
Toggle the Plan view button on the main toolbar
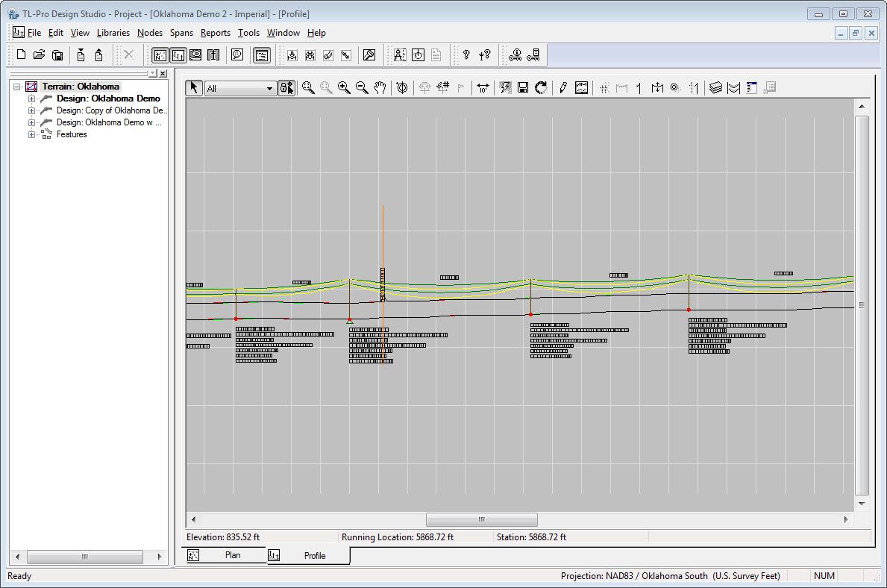pos(160,54)
